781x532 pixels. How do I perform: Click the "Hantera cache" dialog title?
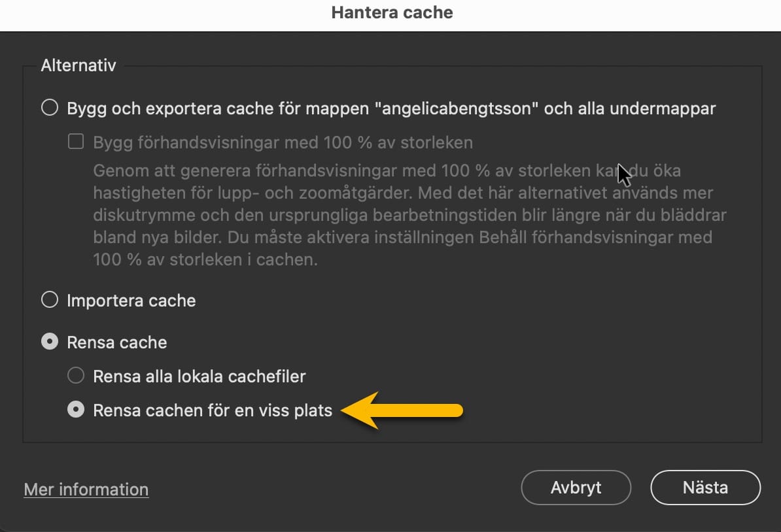pyautogui.click(x=392, y=12)
